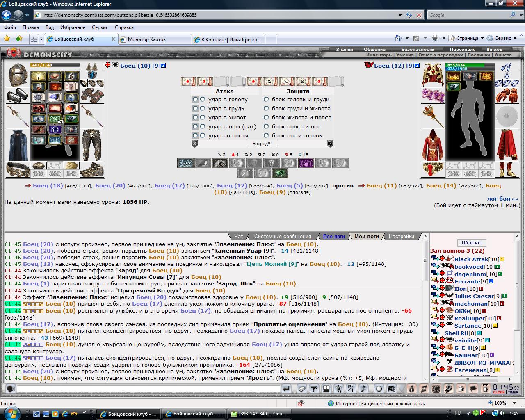Use the blue lightning combat technique

pyautogui.click(x=185, y=163)
